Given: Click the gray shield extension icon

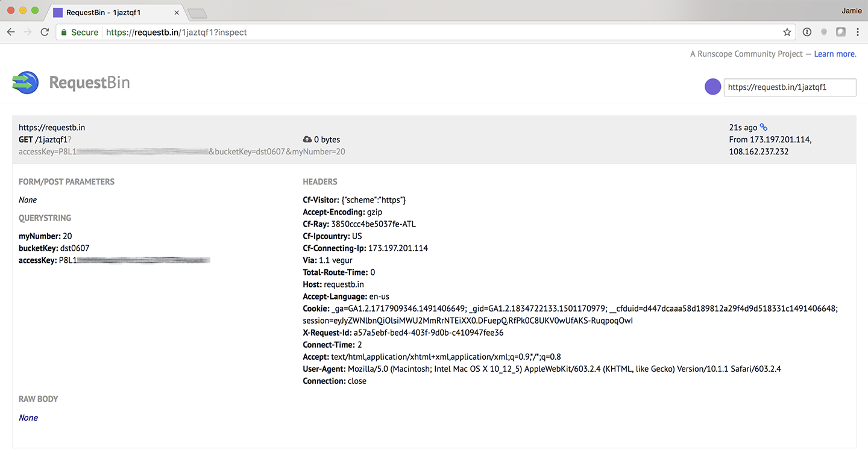Looking at the screenshot, I should pos(840,33).
